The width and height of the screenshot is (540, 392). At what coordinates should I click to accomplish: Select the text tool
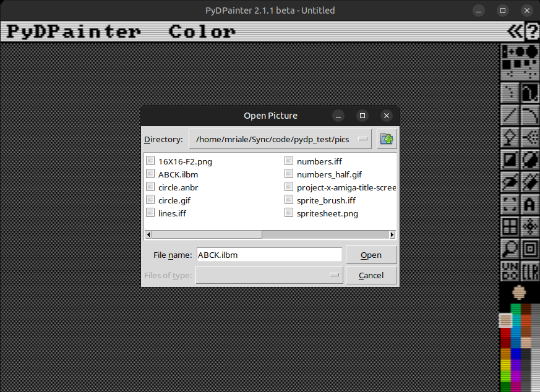point(529,204)
